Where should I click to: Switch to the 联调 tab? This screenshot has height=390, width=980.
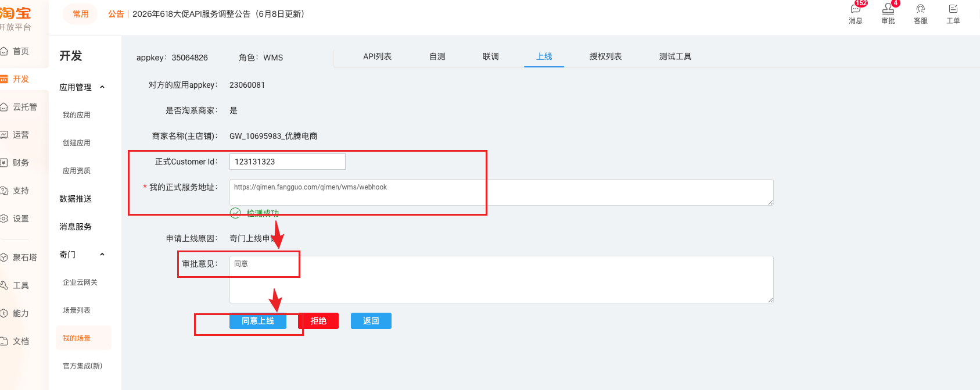(491, 56)
